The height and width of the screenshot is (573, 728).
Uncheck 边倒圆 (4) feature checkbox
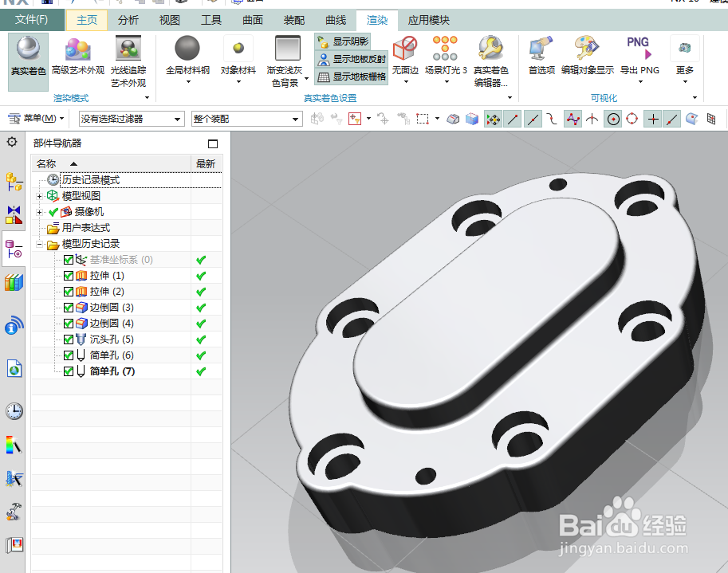[x=69, y=324]
